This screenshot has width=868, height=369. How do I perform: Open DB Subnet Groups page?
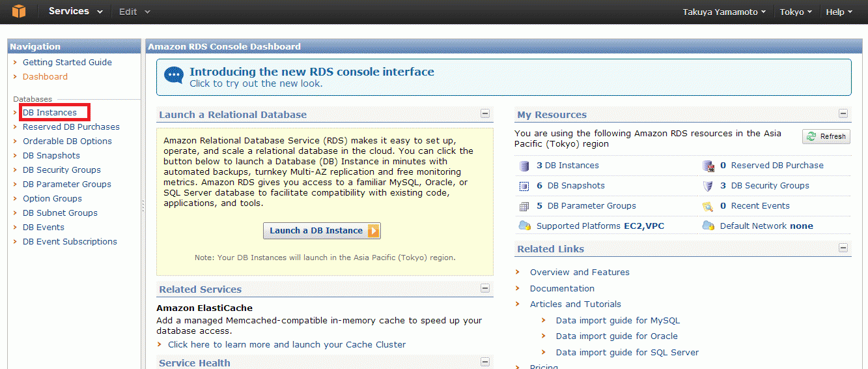[x=60, y=213]
